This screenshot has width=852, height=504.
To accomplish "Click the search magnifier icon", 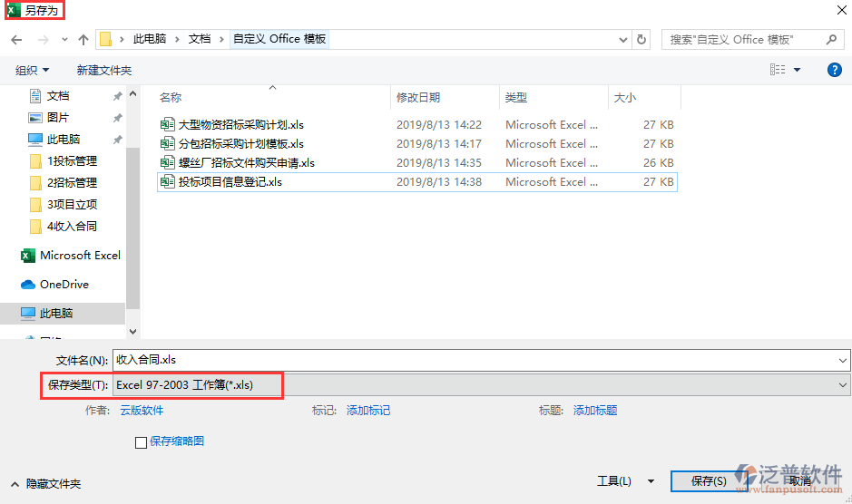I will click(831, 40).
